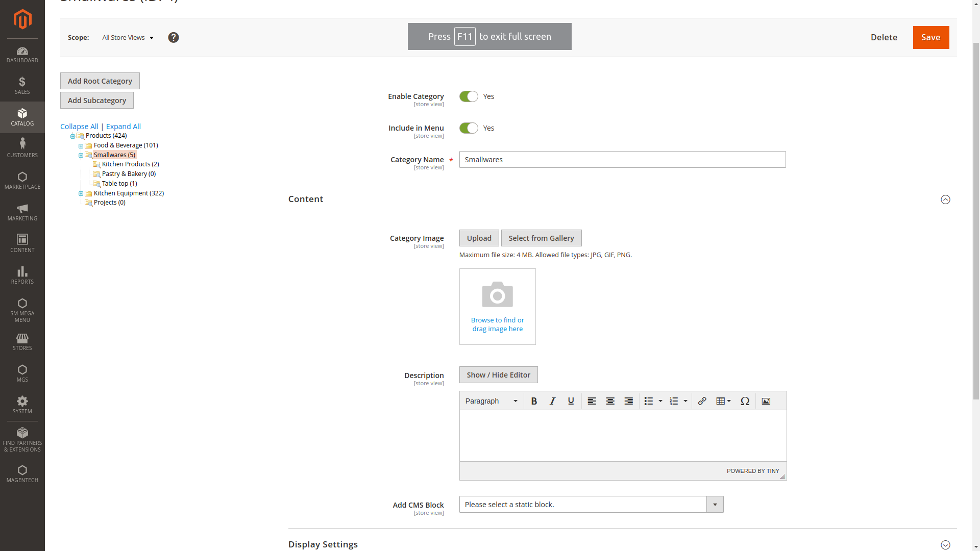Open the Reports section in the sidebar
This screenshot has width=980, height=551.
tap(22, 276)
